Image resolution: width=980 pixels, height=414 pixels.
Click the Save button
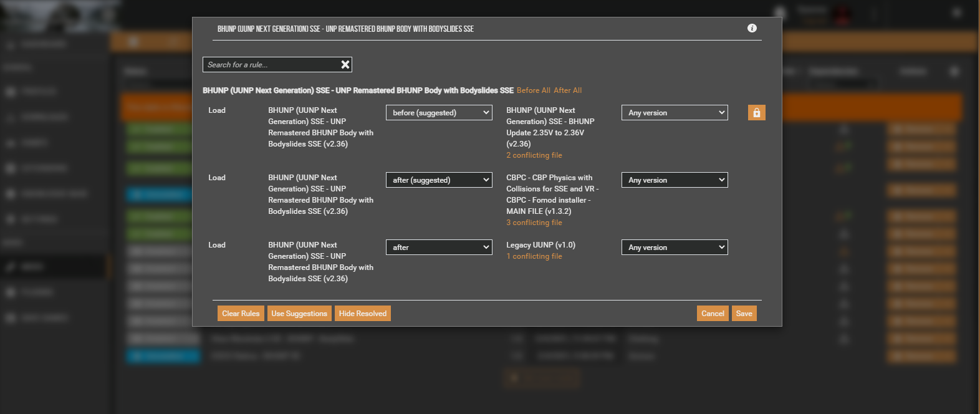[744, 314]
